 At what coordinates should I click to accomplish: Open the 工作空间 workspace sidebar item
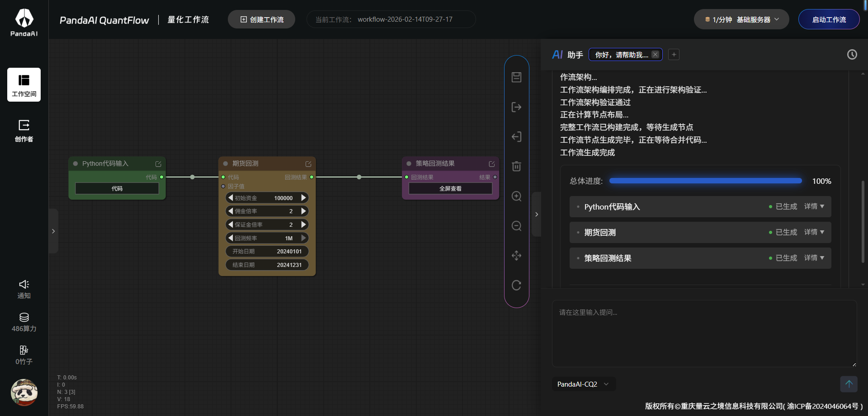[x=24, y=84]
